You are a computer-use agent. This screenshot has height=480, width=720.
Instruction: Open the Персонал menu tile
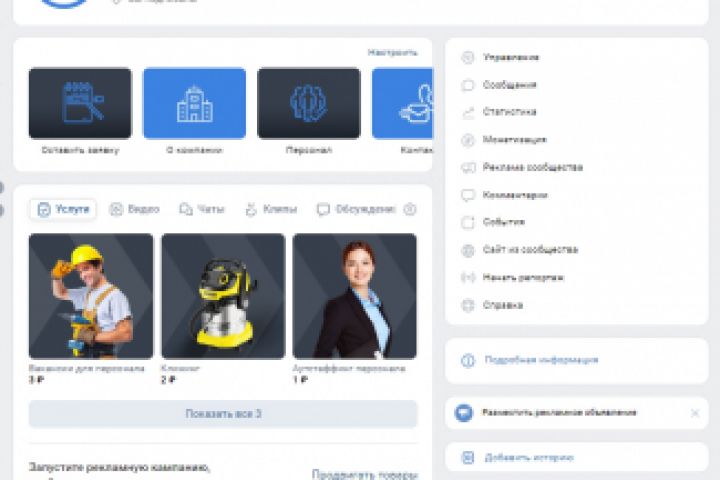[309, 103]
